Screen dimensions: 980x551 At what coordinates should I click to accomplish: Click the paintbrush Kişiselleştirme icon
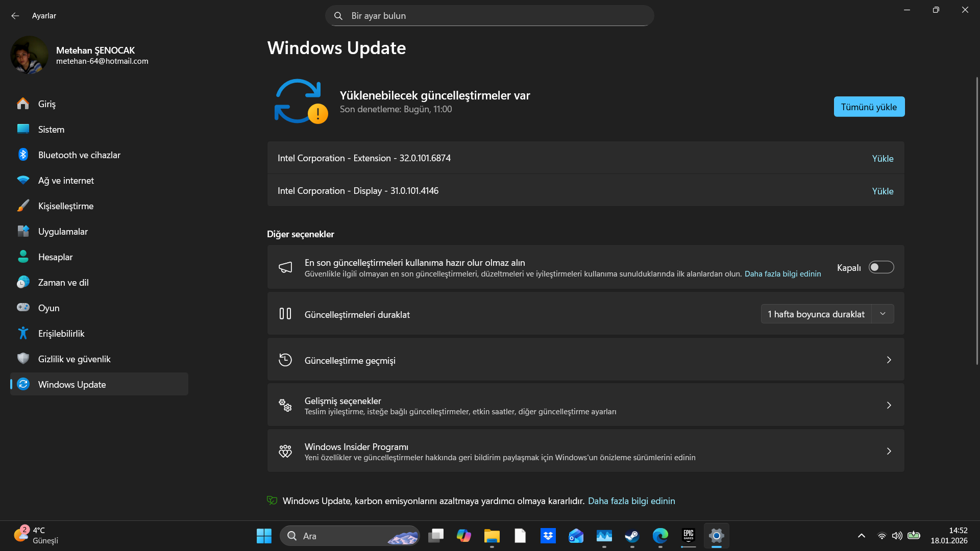click(x=23, y=206)
